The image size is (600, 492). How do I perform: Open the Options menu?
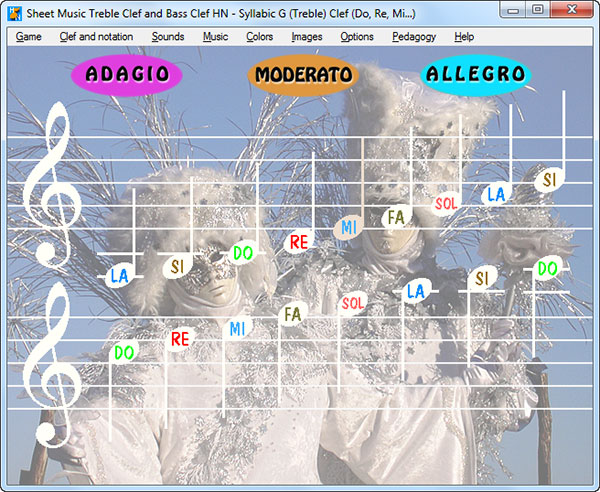pos(357,37)
